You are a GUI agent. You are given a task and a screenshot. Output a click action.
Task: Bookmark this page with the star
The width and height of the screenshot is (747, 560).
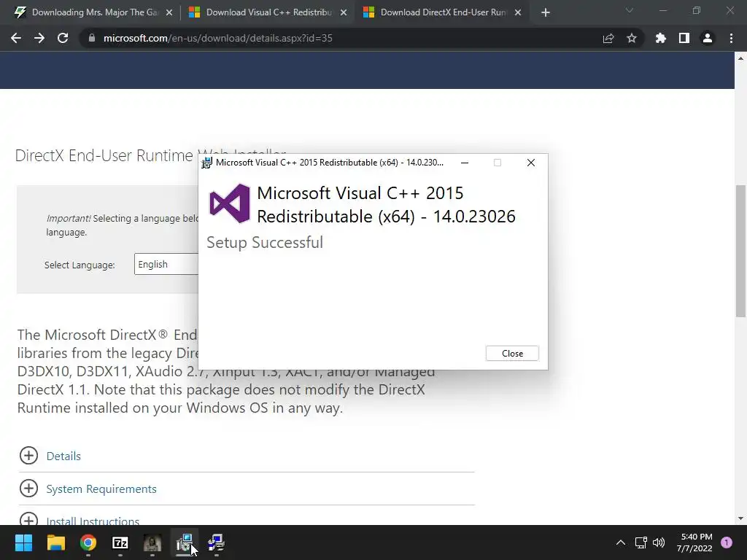(x=631, y=38)
